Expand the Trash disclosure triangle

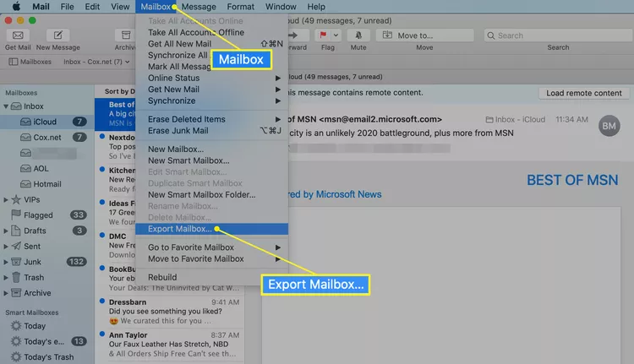point(6,278)
